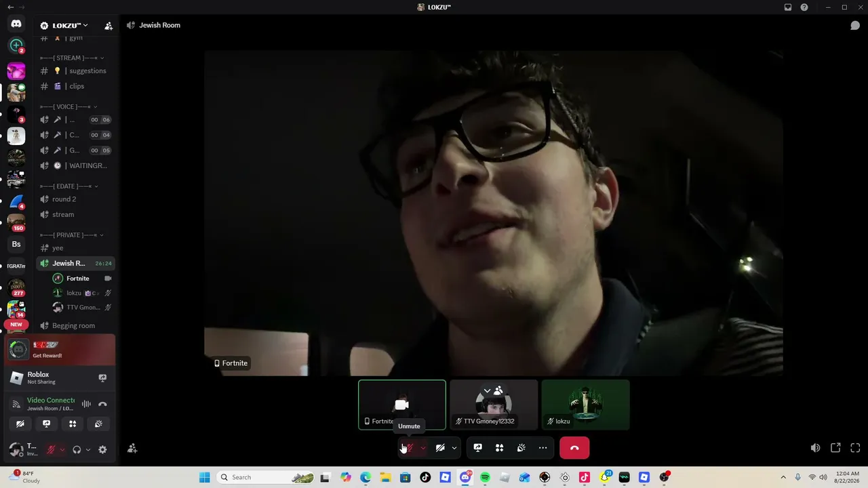
Task: Collapse the VOICE category
Action: point(68,107)
